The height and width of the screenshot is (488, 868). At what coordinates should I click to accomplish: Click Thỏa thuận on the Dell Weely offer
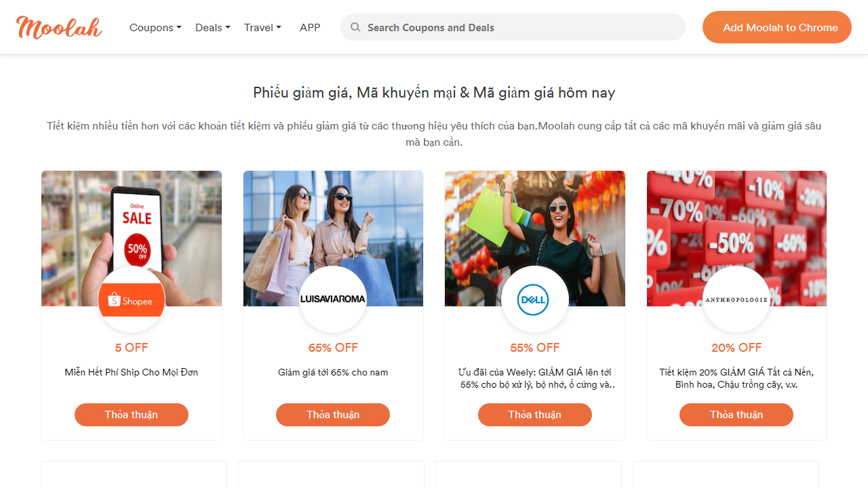534,414
